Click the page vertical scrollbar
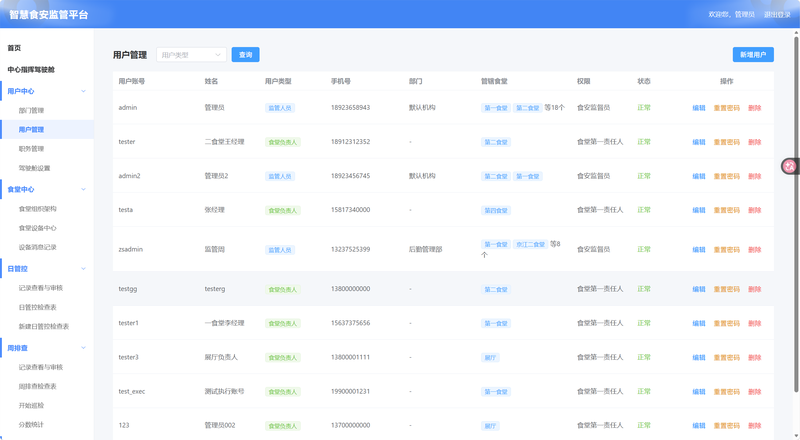The width and height of the screenshot is (800, 440). coord(796,213)
